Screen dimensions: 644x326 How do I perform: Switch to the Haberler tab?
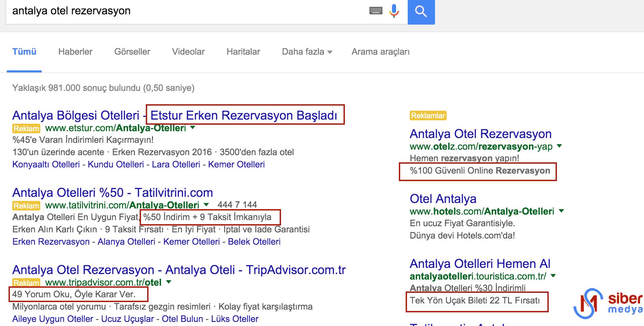tap(75, 52)
